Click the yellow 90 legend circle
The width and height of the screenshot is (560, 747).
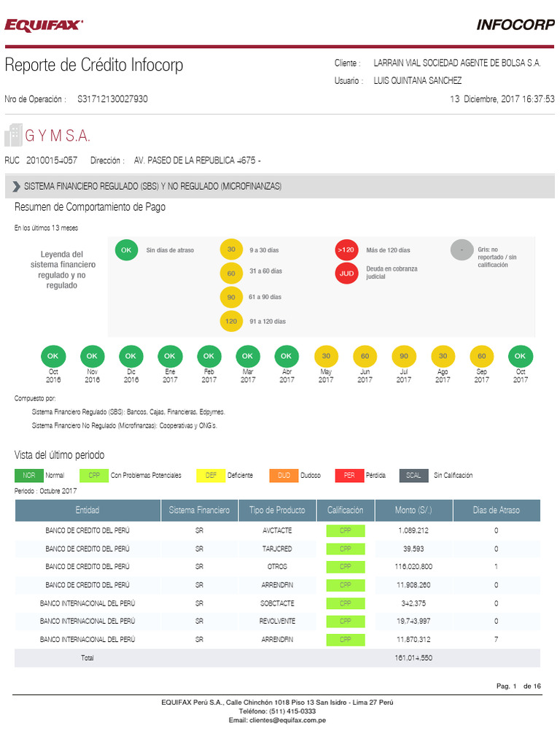click(231, 298)
